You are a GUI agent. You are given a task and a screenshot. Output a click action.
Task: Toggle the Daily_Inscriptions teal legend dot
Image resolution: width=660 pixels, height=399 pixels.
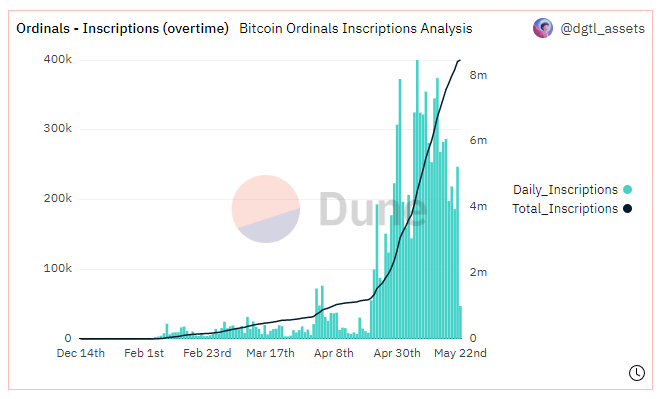click(x=627, y=189)
